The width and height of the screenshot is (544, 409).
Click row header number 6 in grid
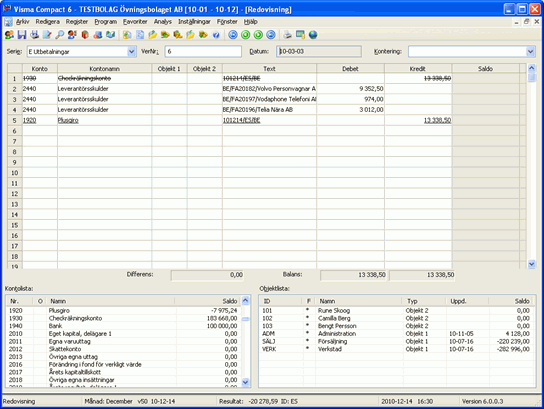pos(15,131)
